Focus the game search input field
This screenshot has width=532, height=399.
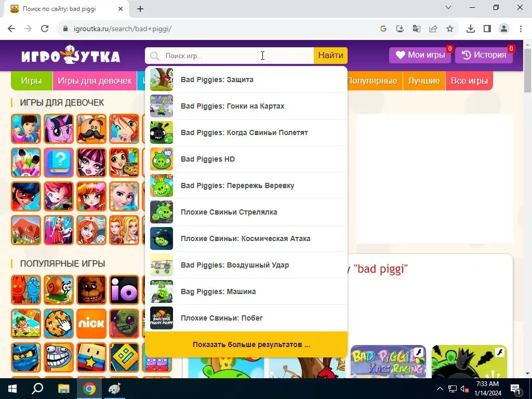(229, 56)
